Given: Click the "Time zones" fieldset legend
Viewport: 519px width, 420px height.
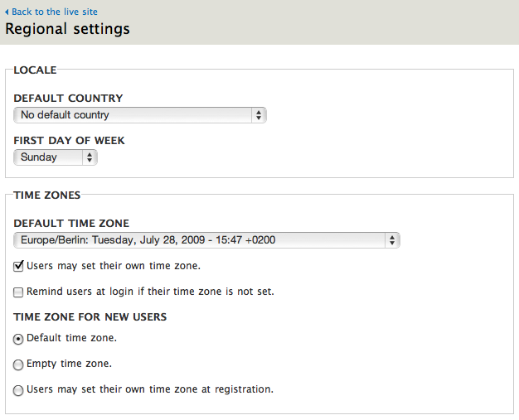Looking at the screenshot, I should [x=47, y=196].
